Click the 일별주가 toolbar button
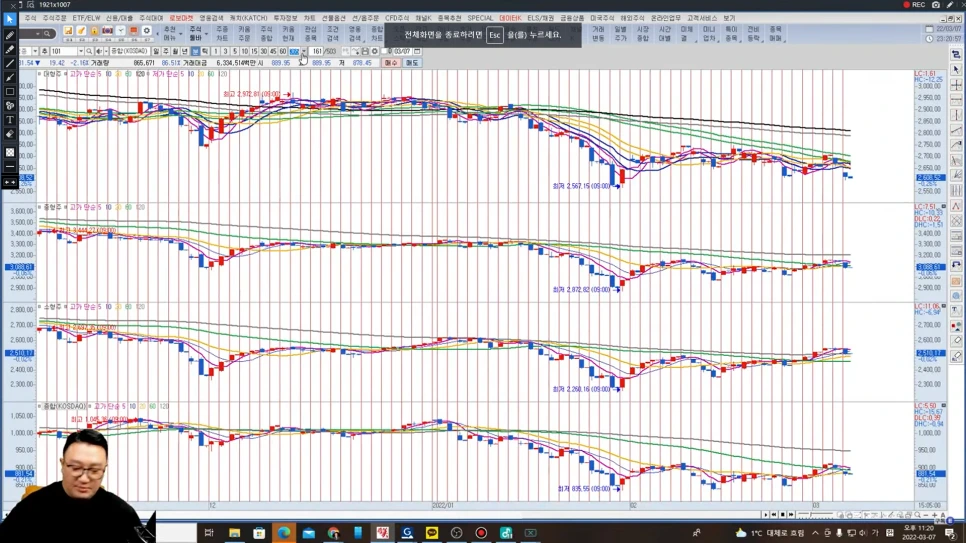Image resolution: width=966 pixels, height=543 pixels. click(620, 33)
